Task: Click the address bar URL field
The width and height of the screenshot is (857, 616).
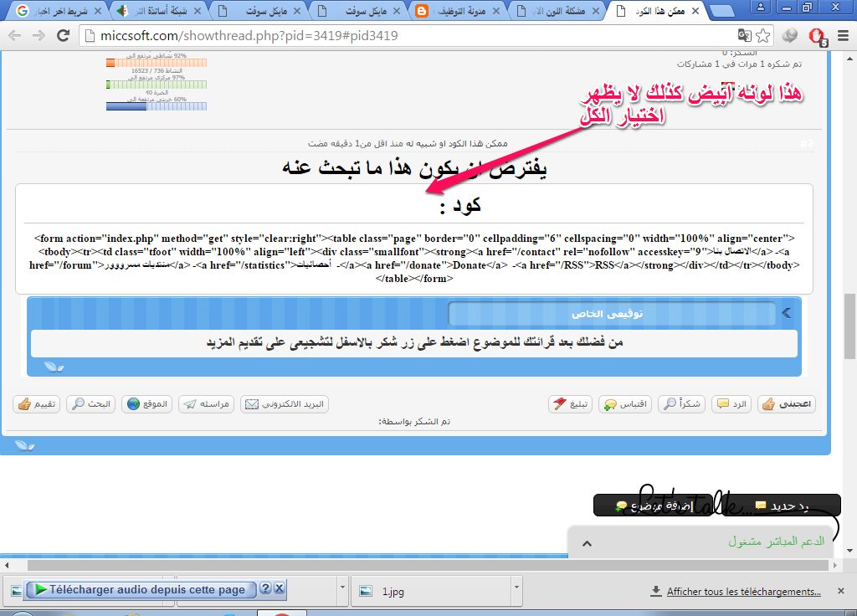Action: [x=402, y=36]
